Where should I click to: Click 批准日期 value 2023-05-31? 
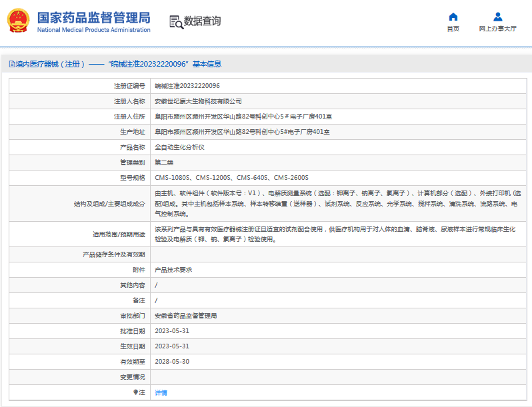point(172,331)
